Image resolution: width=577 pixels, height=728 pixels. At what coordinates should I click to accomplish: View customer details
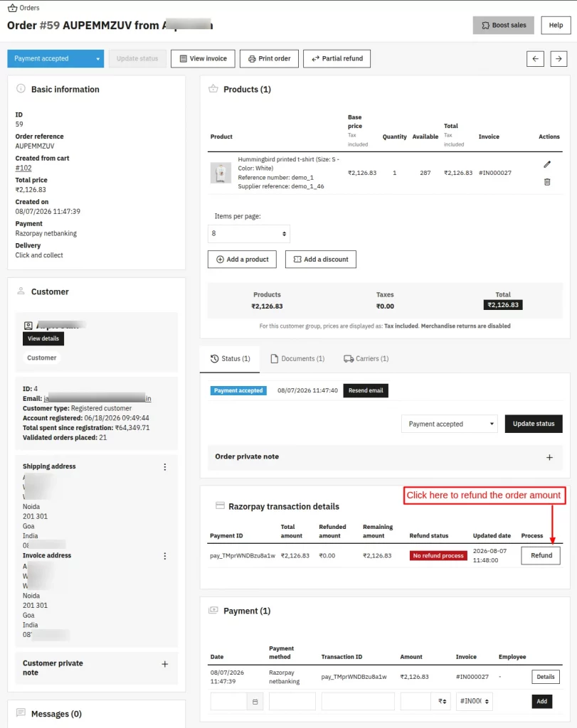[43, 338]
